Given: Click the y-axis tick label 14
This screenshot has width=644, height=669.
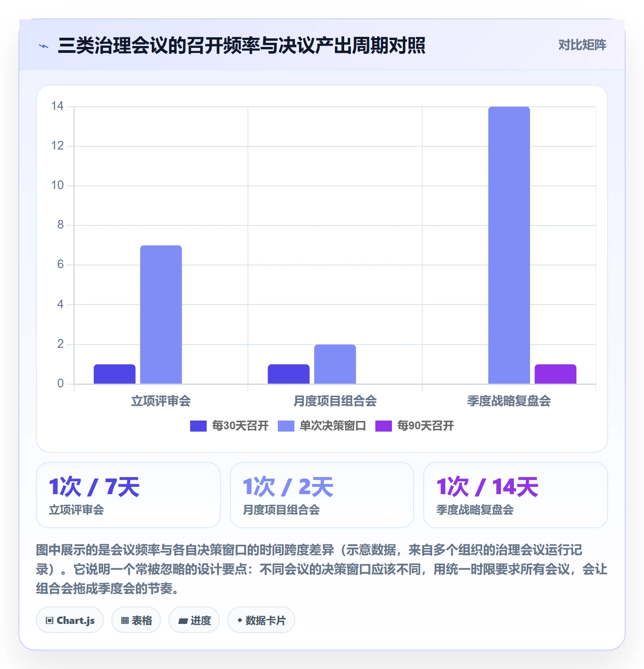Looking at the screenshot, I should pos(57,106).
